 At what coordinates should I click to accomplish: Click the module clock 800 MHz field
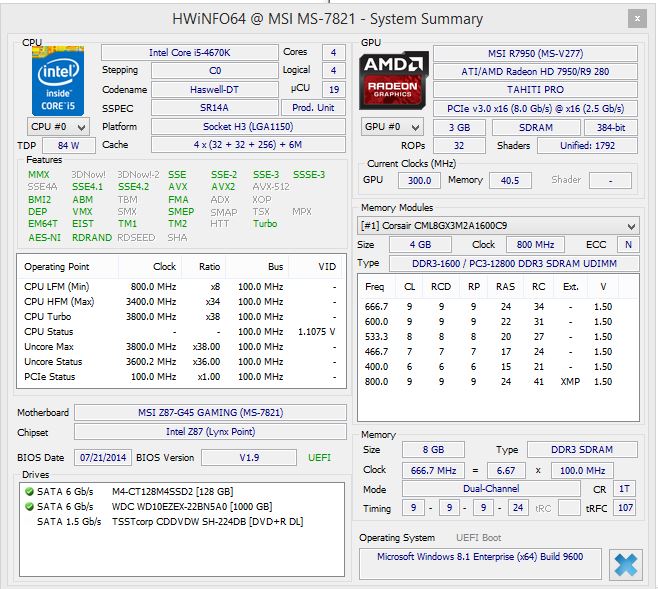[535, 245]
